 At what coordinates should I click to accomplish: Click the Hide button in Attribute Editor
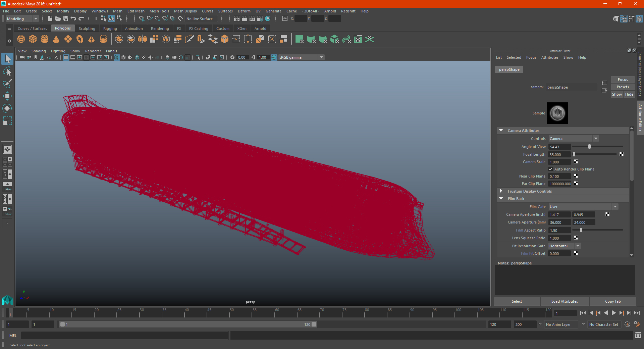coord(629,94)
